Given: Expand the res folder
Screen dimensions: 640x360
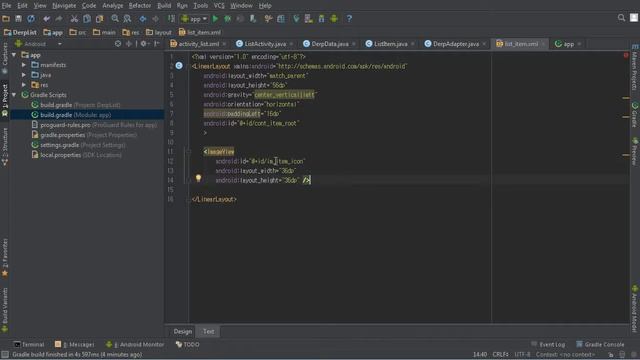Looking at the screenshot, I should tap(24, 85).
